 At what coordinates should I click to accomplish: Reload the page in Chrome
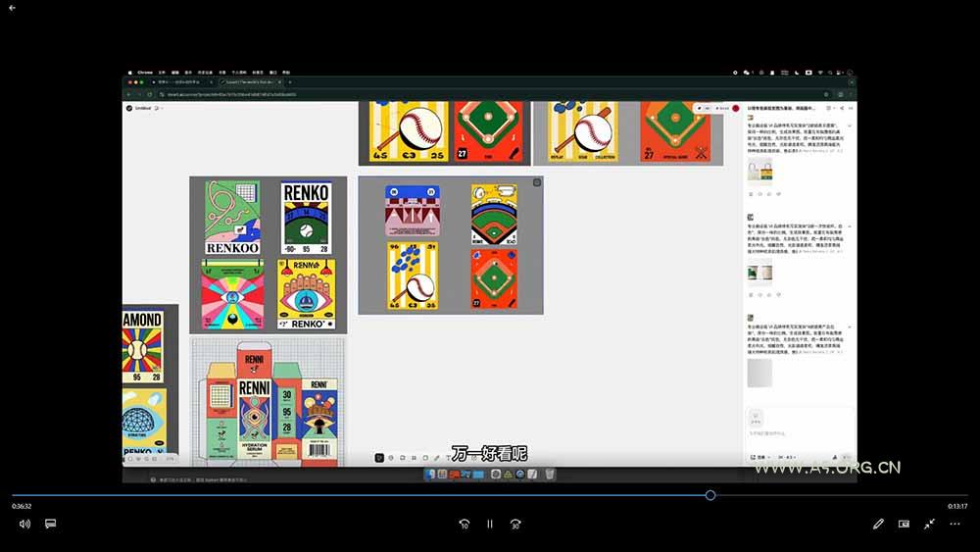(150, 94)
